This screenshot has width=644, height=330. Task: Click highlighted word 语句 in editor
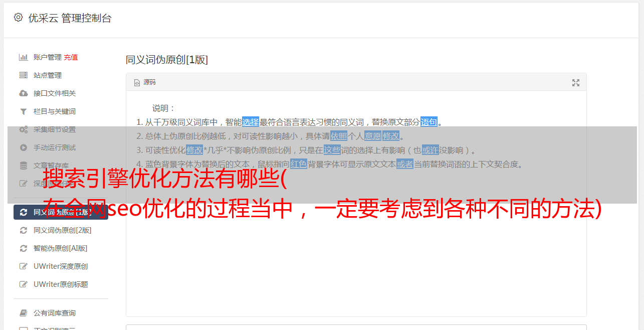429,122
